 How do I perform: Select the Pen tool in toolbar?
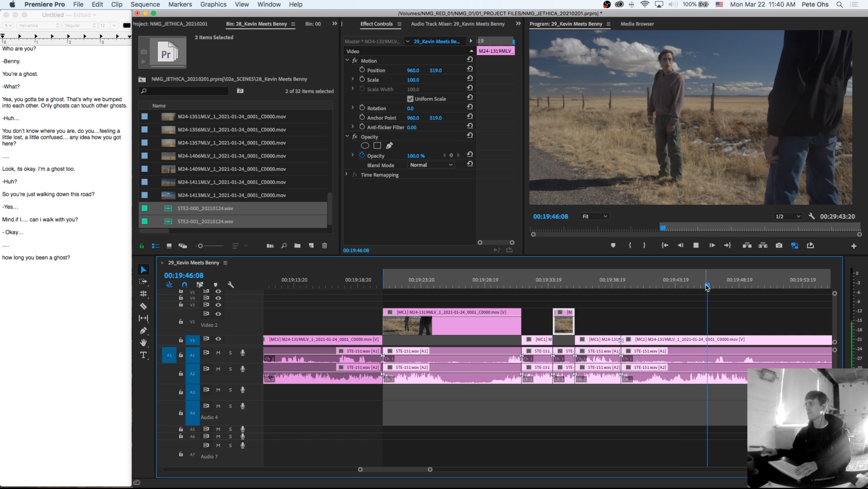pyautogui.click(x=143, y=330)
